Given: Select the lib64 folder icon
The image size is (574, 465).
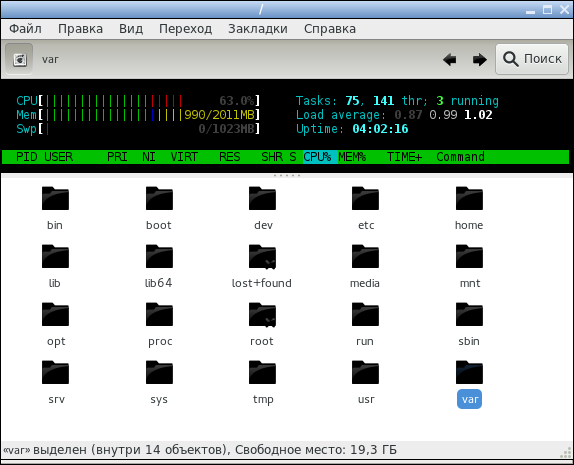Looking at the screenshot, I should (159, 256).
